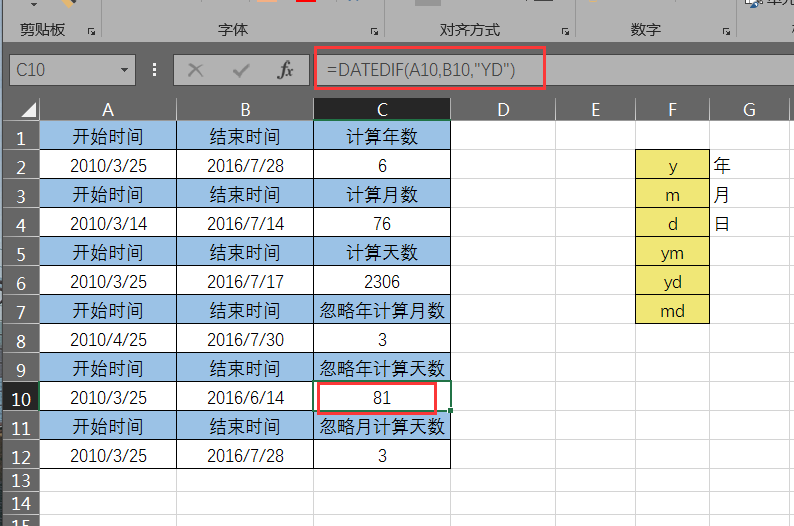Viewport: 794px width, 526px height.
Task: Select column C header
Action: coord(382,109)
